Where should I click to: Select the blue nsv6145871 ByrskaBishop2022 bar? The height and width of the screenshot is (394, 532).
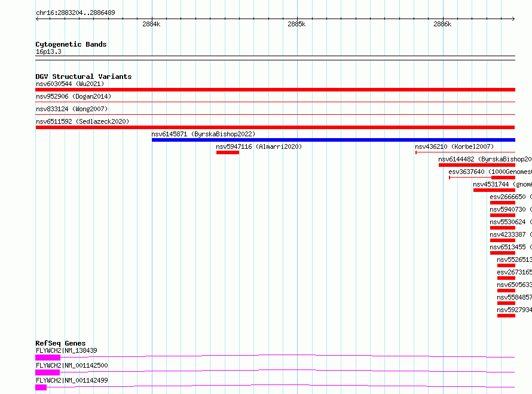334,140
